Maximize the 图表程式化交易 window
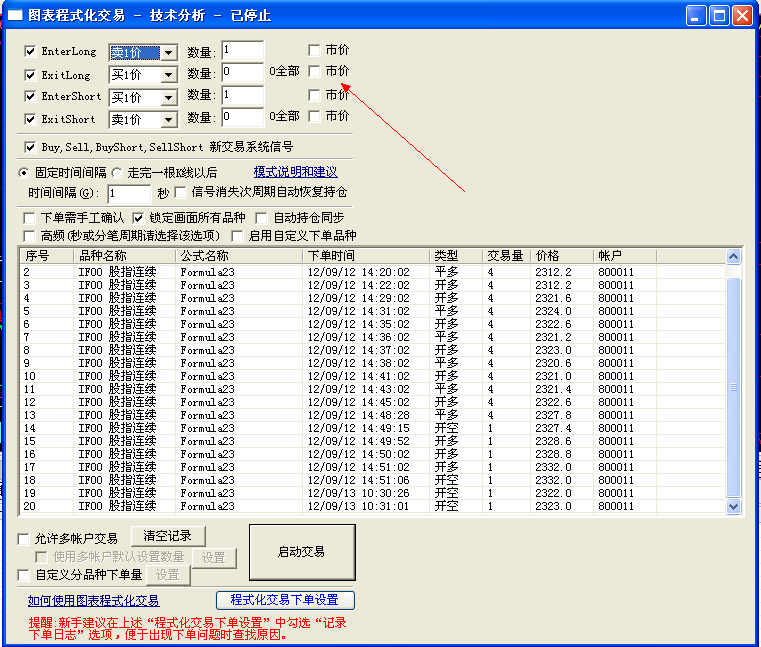 (x=719, y=16)
